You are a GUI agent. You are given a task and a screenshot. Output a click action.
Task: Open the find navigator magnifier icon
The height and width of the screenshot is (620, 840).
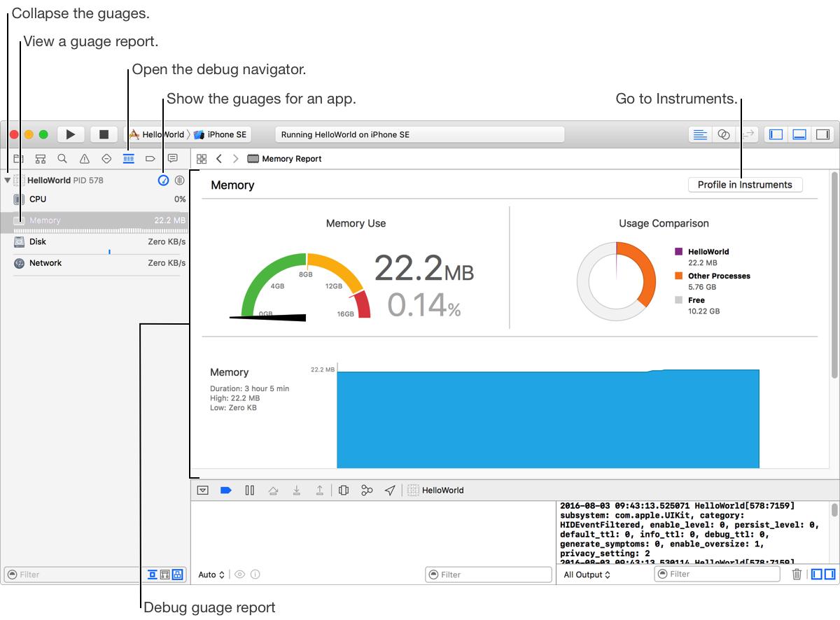point(62,159)
